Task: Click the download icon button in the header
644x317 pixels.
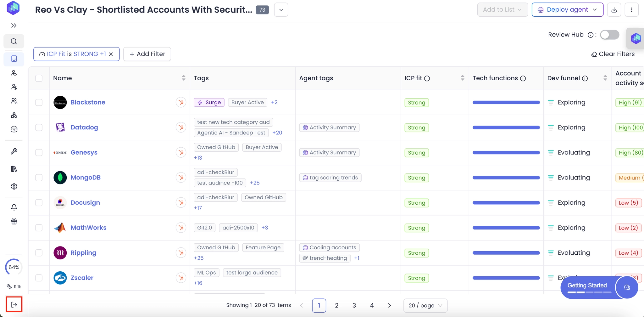Action: tap(614, 10)
